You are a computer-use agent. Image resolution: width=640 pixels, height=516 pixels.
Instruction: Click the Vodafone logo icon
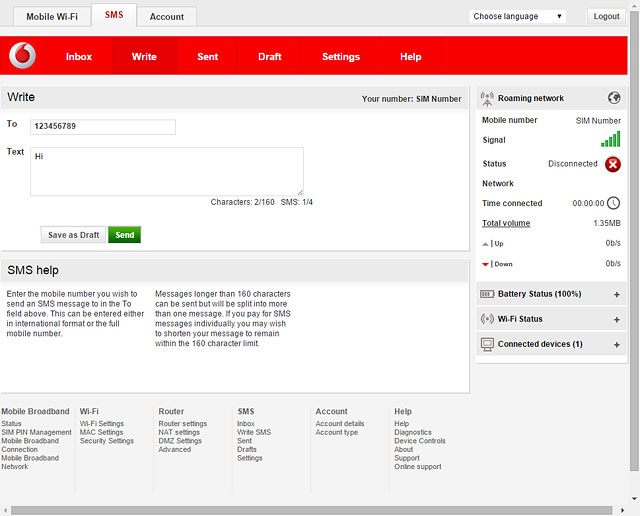click(x=22, y=56)
